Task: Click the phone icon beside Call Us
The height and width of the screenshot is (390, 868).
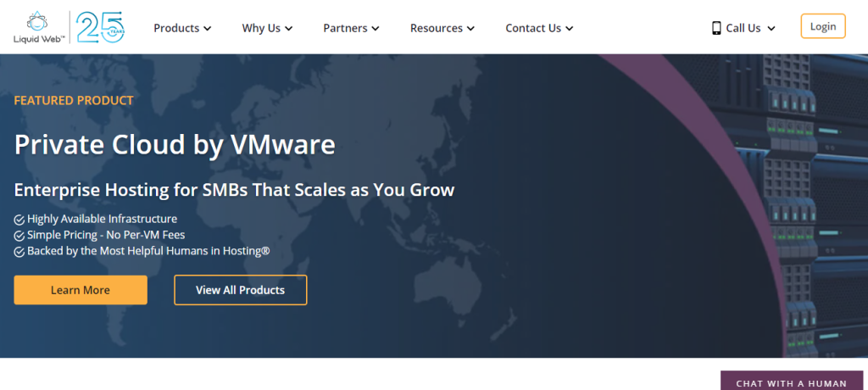Action: click(x=716, y=28)
